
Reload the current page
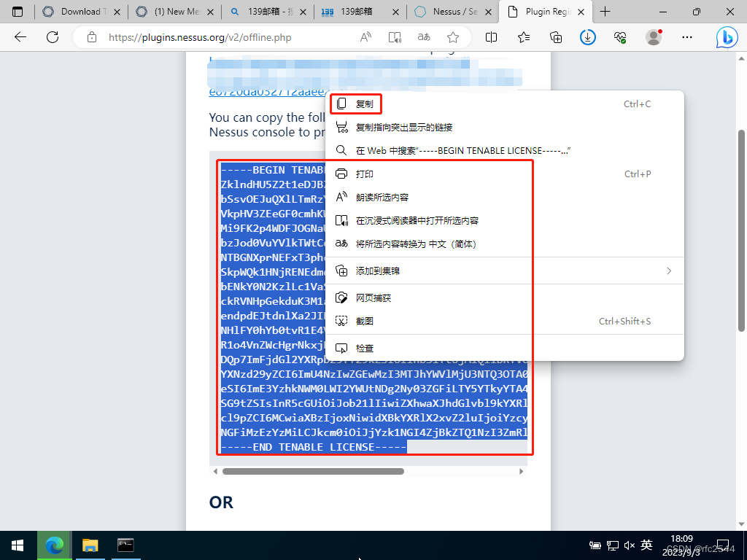click(x=53, y=37)
